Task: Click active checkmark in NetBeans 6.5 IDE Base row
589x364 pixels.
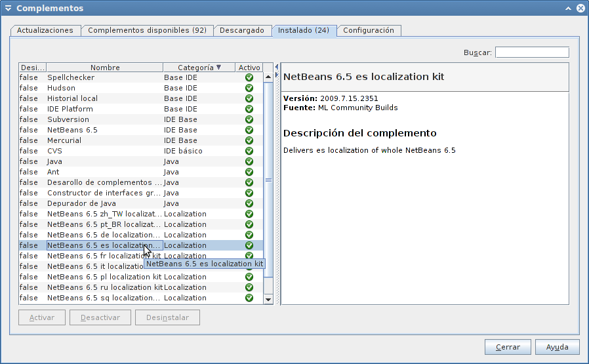Action: tap(249, 130)
